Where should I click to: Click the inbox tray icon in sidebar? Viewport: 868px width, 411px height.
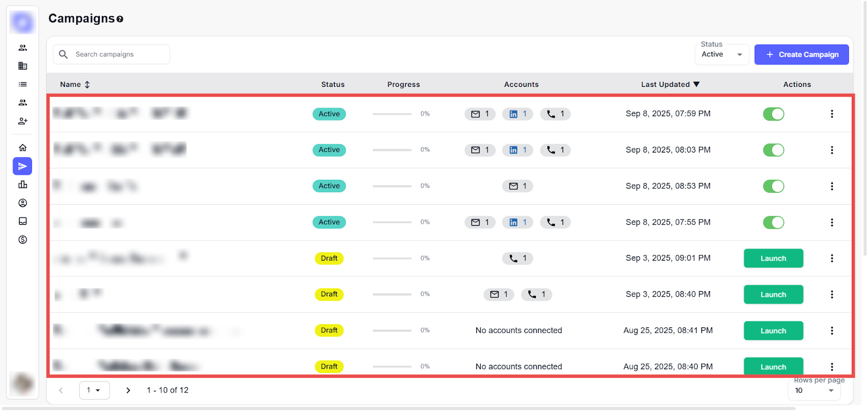(23, 221)
